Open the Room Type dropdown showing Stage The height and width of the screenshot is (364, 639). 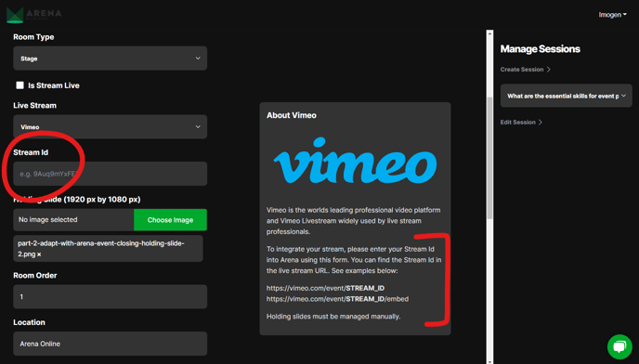click(110, 58)
